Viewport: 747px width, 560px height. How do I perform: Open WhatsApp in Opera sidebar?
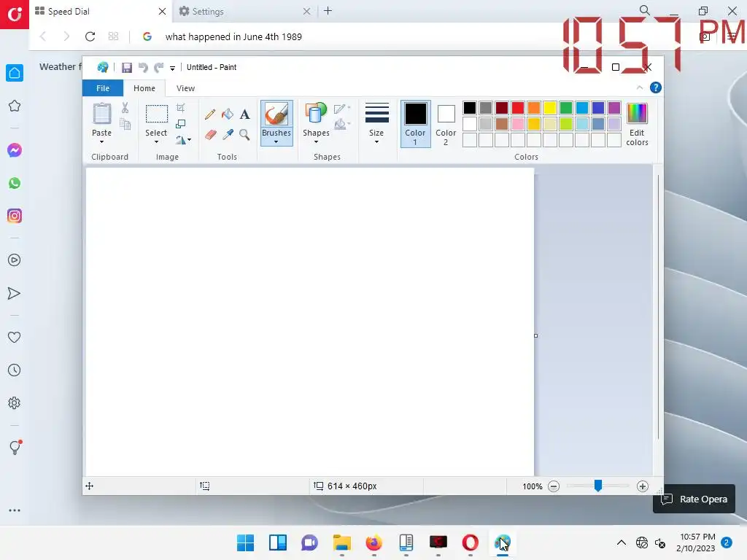click(x=15, y=183)
